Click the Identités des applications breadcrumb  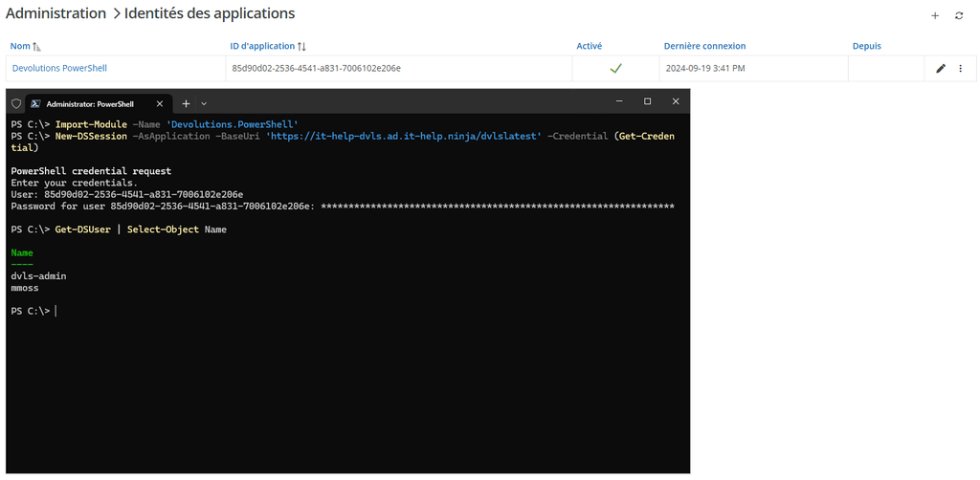pos(210,13)
